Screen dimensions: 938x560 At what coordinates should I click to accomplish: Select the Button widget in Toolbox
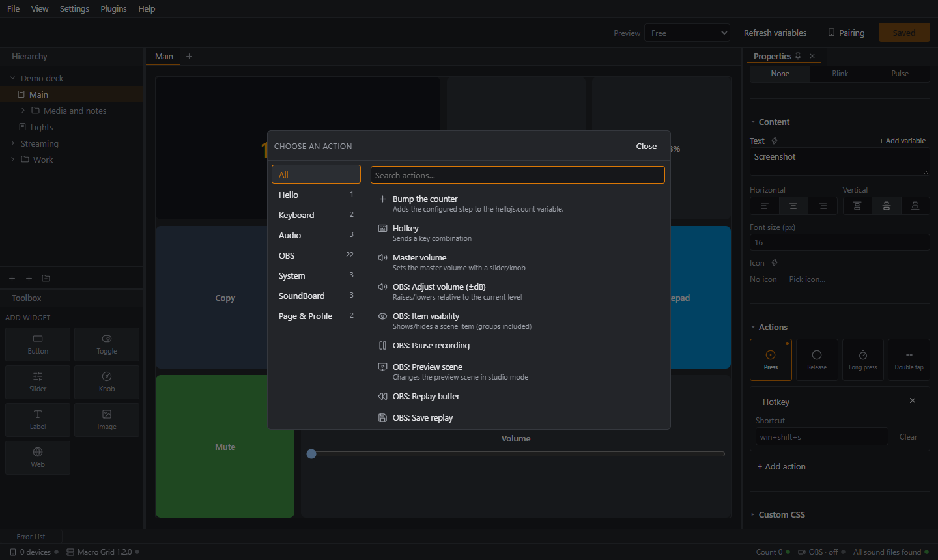pos(38,344)
